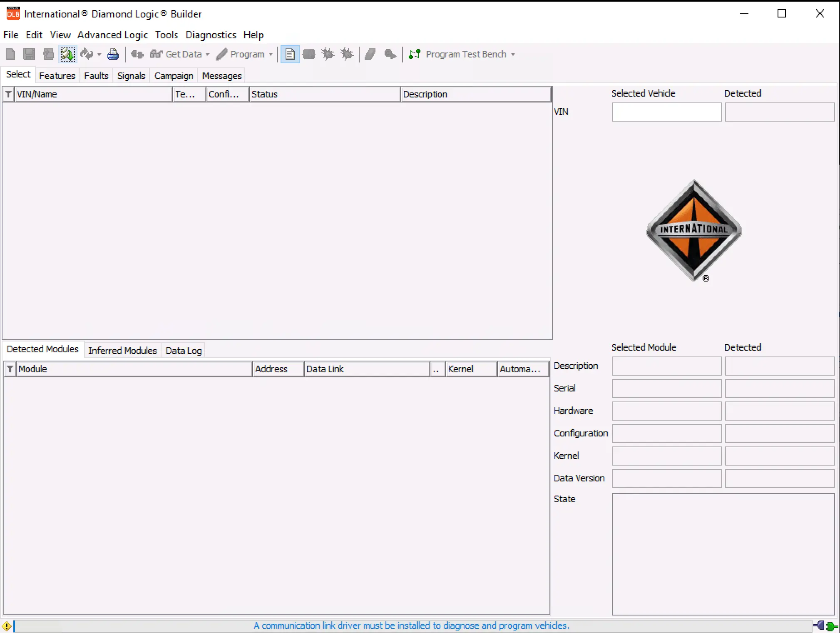The height and width of the screenshot is (633, 840).
Task: Toggle the Module table filter icon
Action: pos(10,369)
